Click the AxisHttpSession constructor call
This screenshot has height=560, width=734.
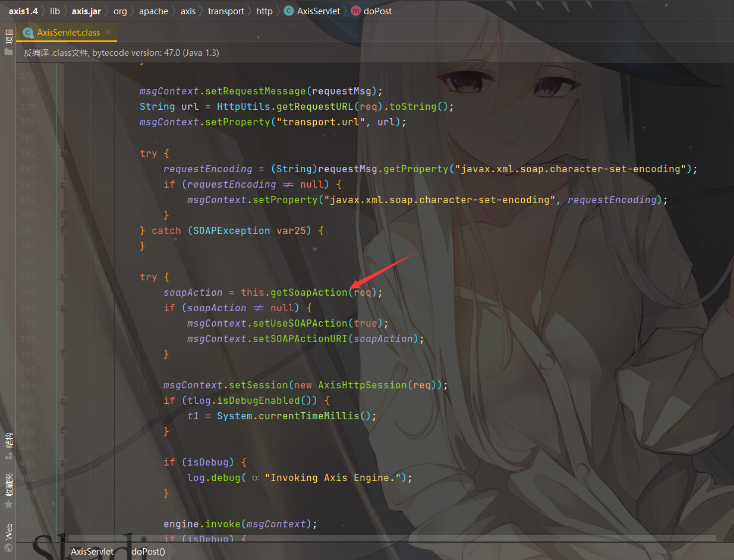point(363,385)
